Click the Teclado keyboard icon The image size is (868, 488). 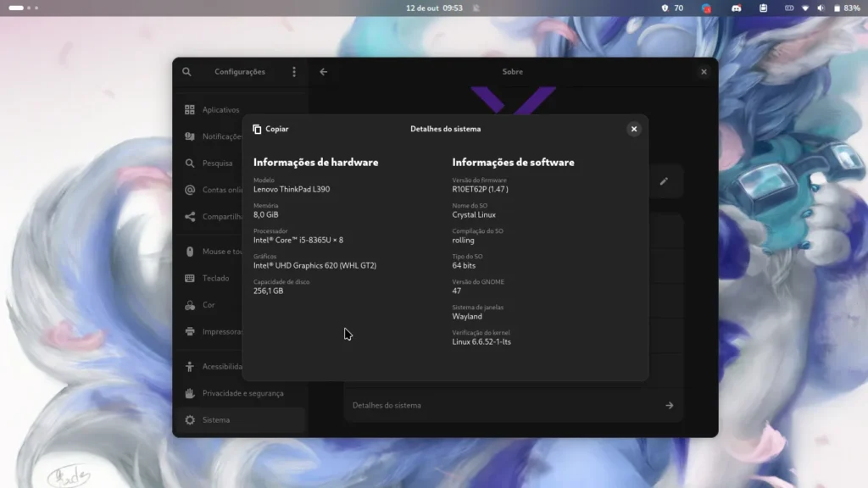(190, 278)
